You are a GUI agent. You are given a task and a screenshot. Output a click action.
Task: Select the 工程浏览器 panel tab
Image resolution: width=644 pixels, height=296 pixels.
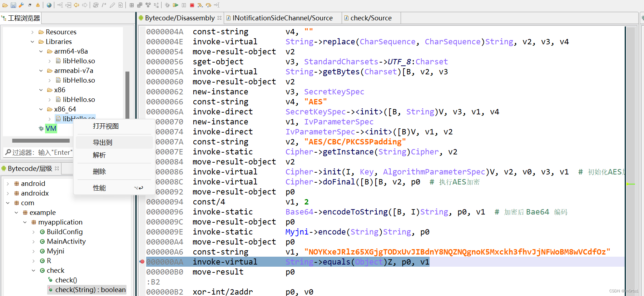click(21, 18)
